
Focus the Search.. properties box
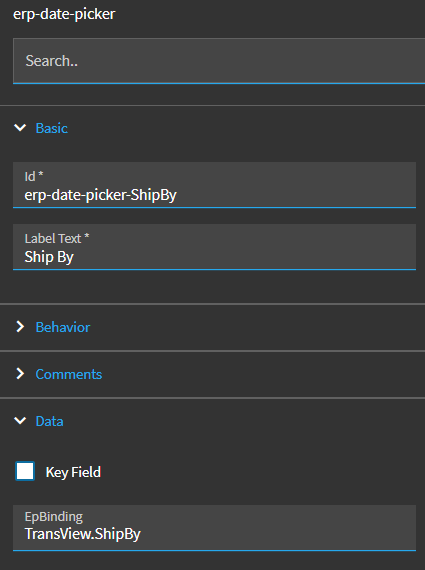pyautogui.click(x=219, y=61)
